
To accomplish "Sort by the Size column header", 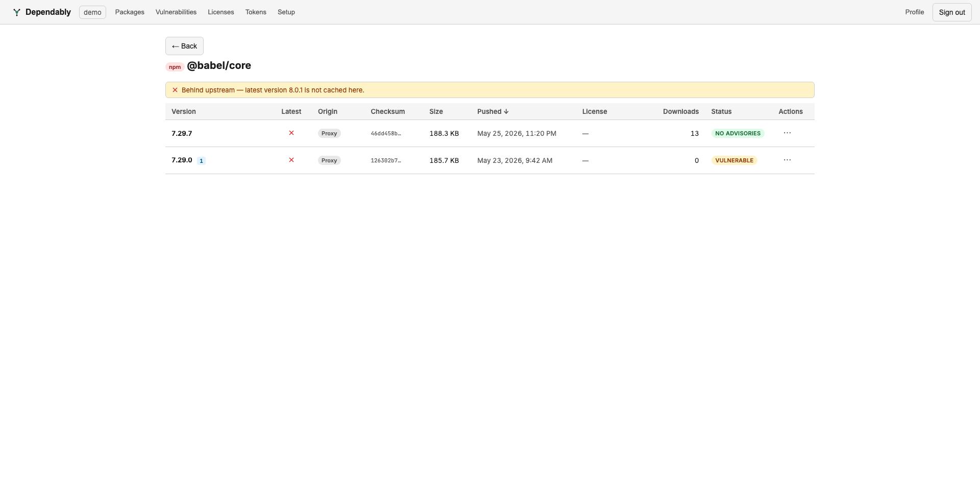I will point(436,111).
